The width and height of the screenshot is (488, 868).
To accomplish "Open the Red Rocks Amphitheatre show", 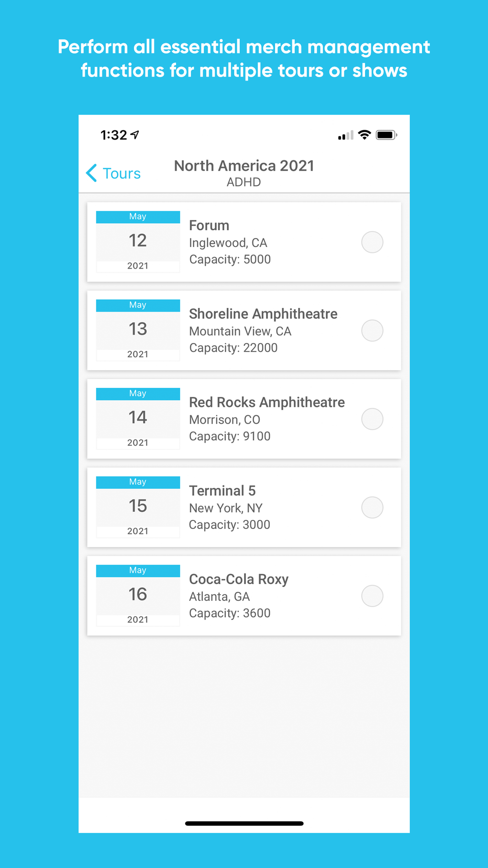I will pos(266,403).
